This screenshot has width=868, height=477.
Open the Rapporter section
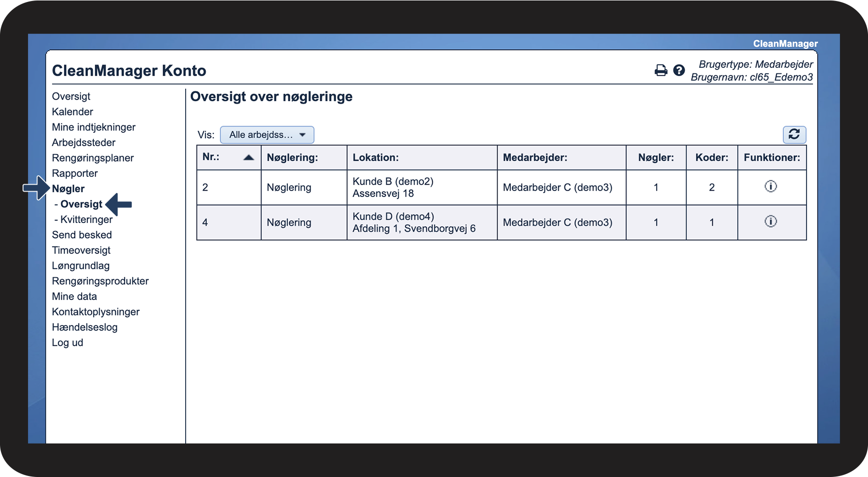(x=75, y=173)
